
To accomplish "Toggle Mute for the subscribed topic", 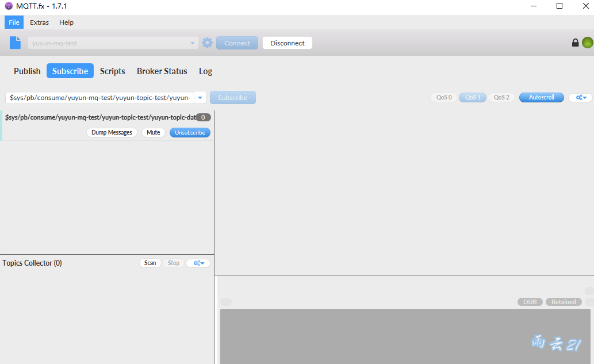I will (x=154, y=133).
